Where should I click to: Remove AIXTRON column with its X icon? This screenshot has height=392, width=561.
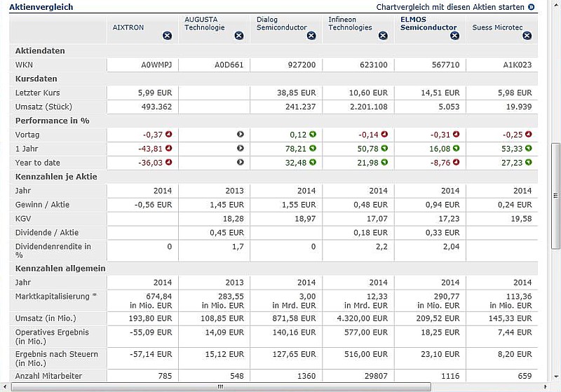coord(167,36)
